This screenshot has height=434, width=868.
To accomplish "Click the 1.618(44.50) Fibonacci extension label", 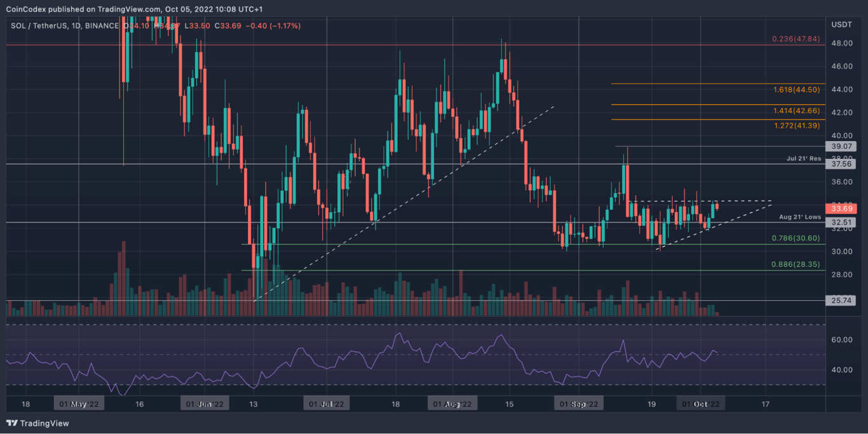I will (796, 90).
